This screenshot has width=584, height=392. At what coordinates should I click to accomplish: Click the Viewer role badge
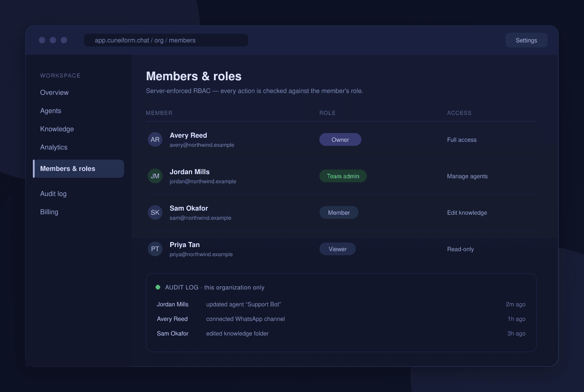[x=338, y=249]
